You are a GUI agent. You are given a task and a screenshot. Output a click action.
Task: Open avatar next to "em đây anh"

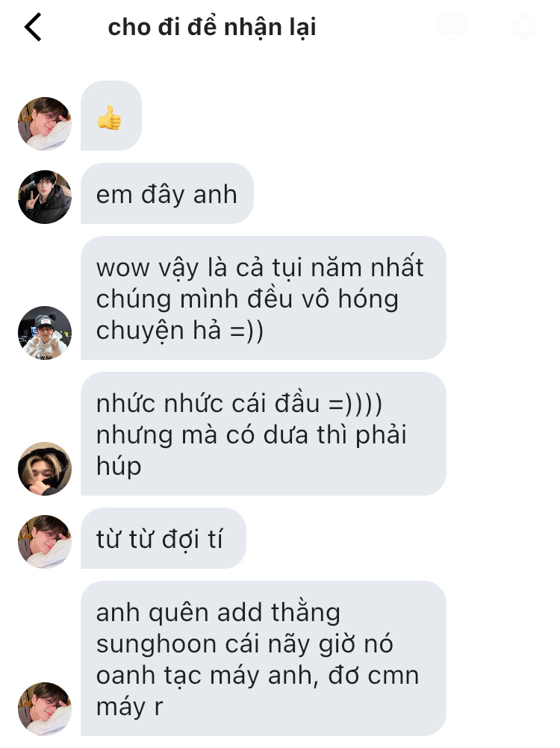click(45, 196)
